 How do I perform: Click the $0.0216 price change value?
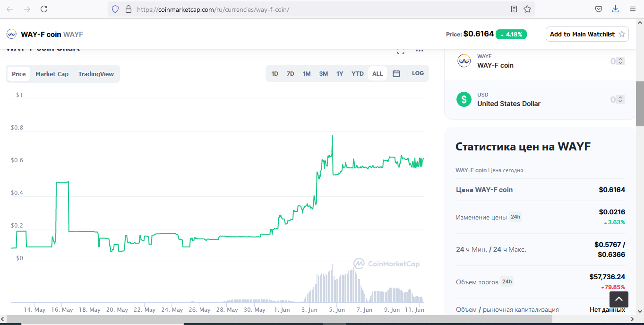(612, 211)
